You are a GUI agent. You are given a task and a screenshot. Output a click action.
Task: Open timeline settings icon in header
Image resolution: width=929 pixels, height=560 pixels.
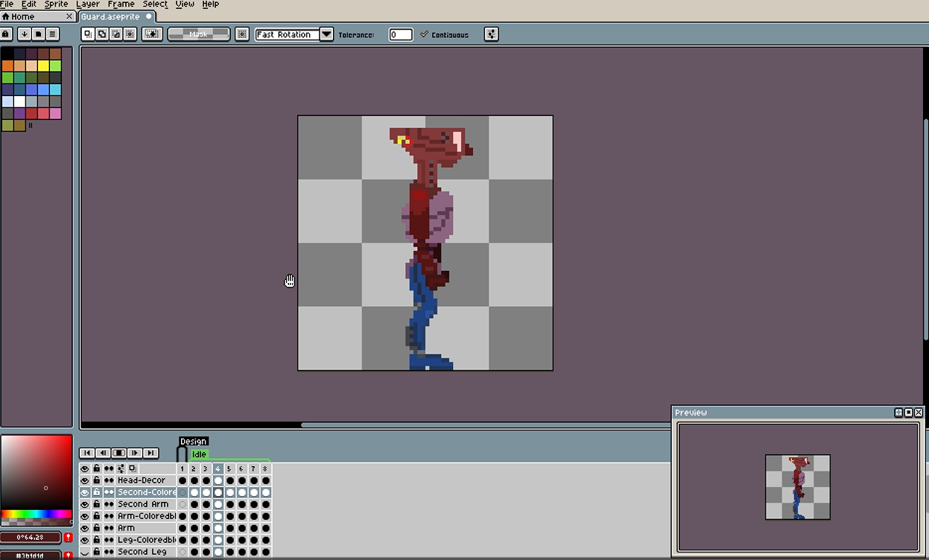[x=121, y=468]
